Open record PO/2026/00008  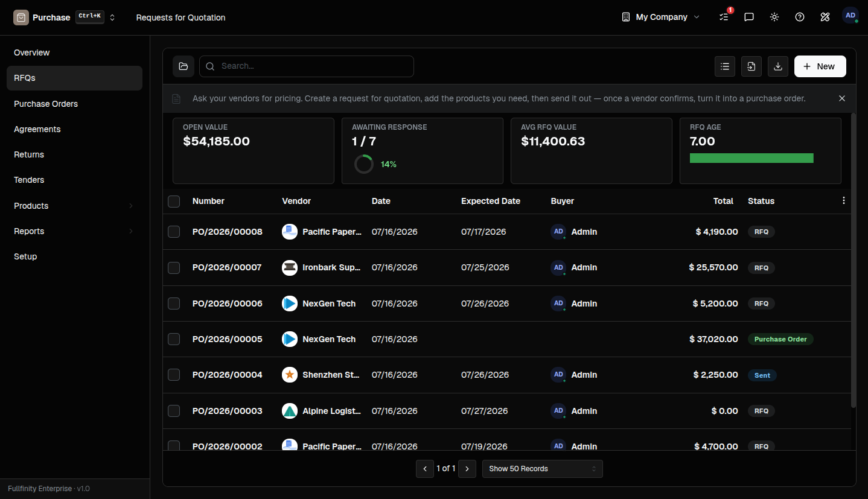(x=228, y=232)
